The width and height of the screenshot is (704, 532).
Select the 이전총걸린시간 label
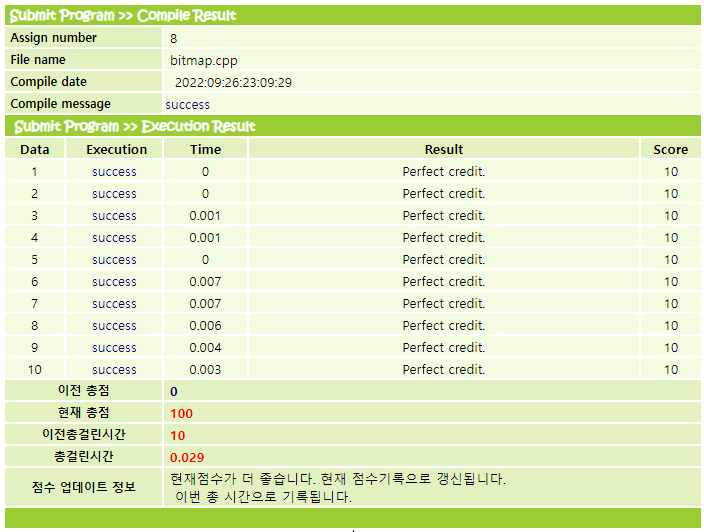pyautogui.click(x=84, y=435)
